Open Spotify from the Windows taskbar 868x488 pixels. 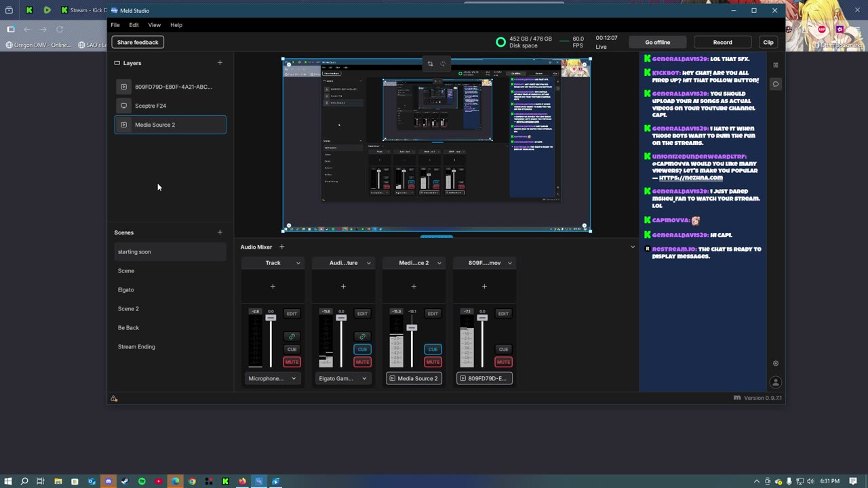coord(142,481)
